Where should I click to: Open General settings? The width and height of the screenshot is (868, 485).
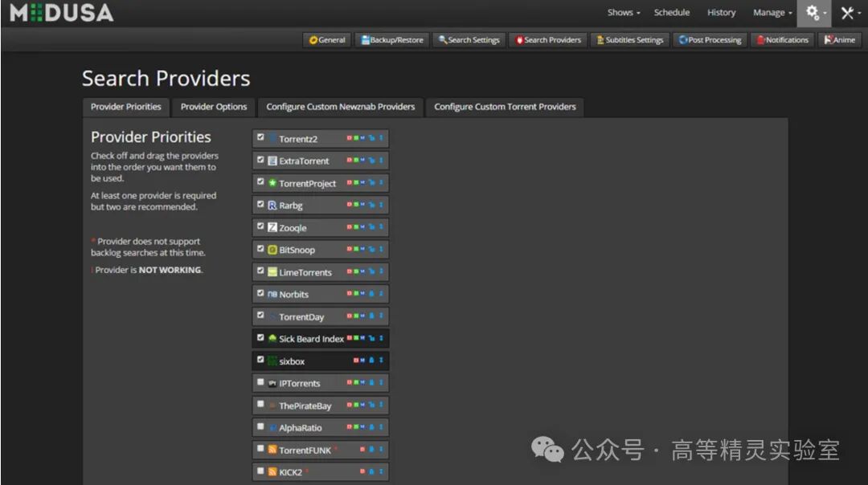(x=327, y=40)
